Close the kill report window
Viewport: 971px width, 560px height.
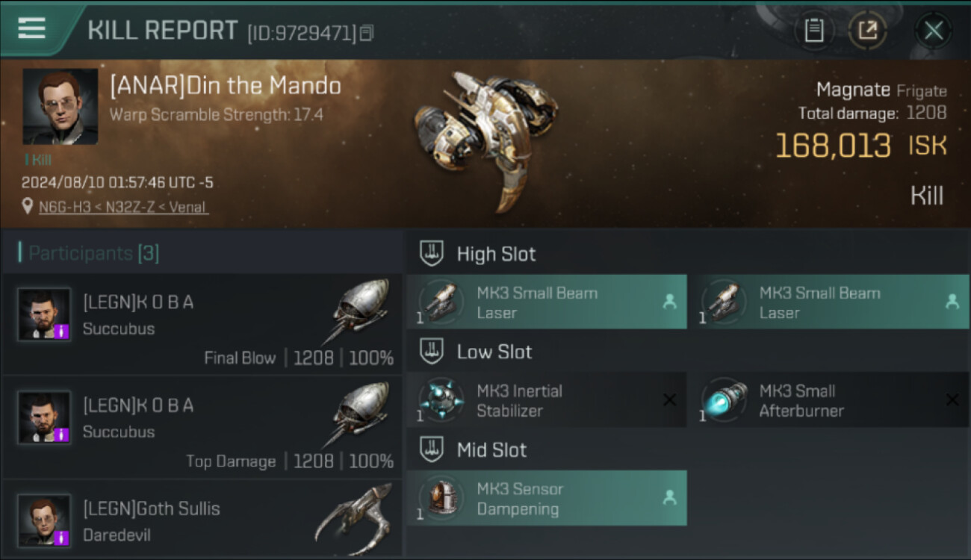click(933, 31)
